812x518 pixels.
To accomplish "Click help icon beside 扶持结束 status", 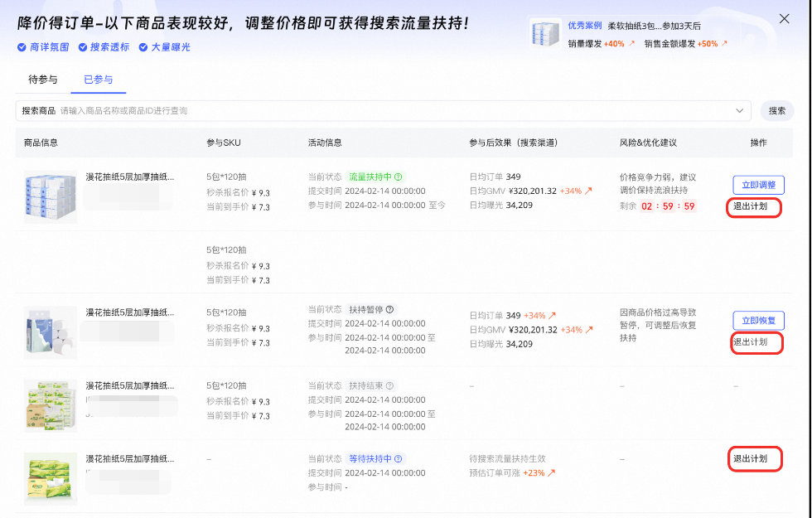I will click(390, 386).
